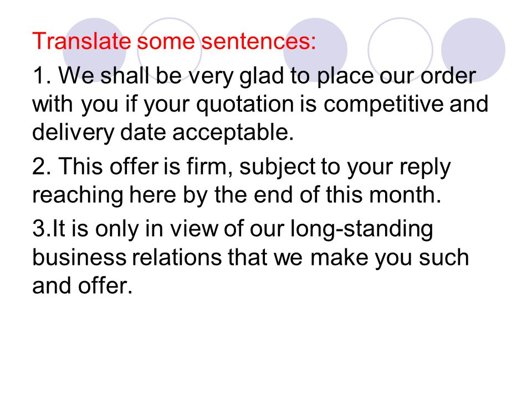Click the leftmost filled lavender circle
This screenshot has width=532, height=399.
point(95,50)
